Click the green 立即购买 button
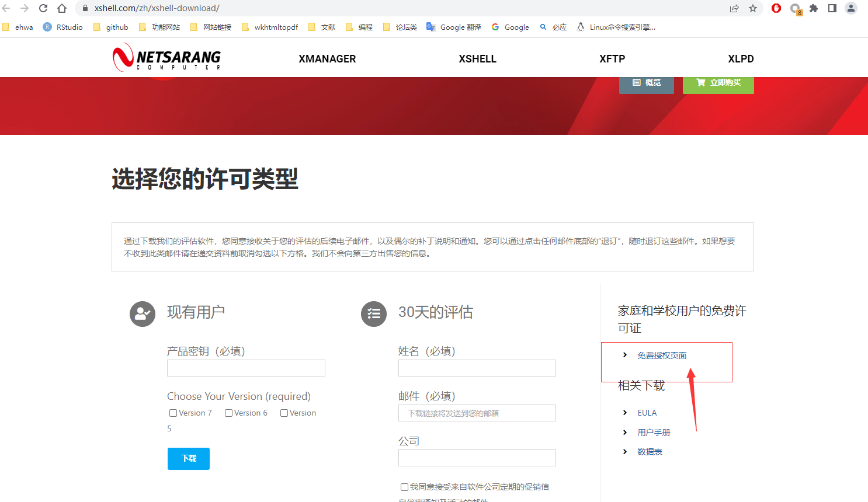 tap(718, 84)
